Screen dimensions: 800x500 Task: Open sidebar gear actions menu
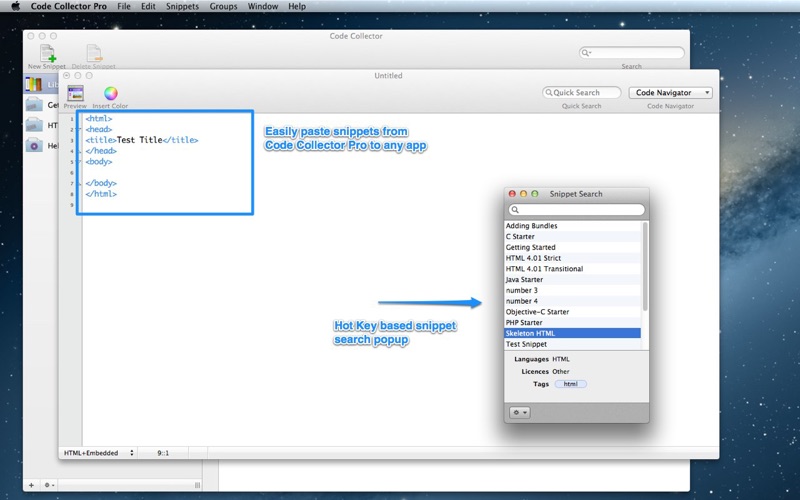49,485
